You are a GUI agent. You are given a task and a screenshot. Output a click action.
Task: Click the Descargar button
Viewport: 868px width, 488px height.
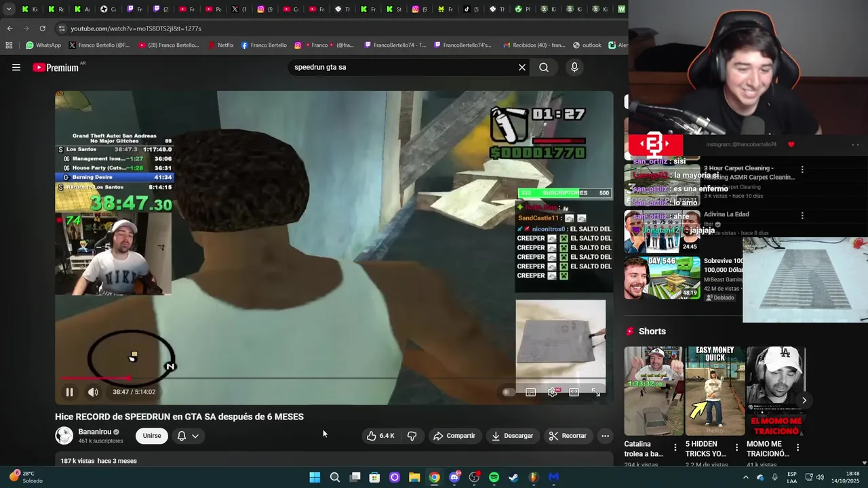pyautogui.click(x=513, y=436)
